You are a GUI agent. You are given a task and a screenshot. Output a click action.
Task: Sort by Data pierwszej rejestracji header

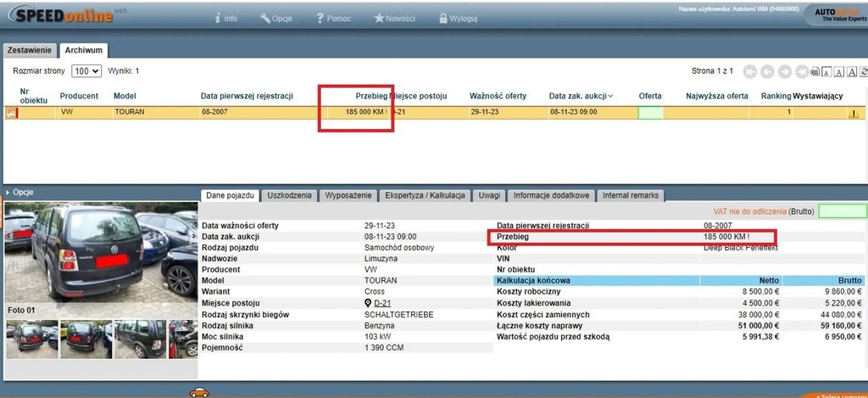[247, 96]
